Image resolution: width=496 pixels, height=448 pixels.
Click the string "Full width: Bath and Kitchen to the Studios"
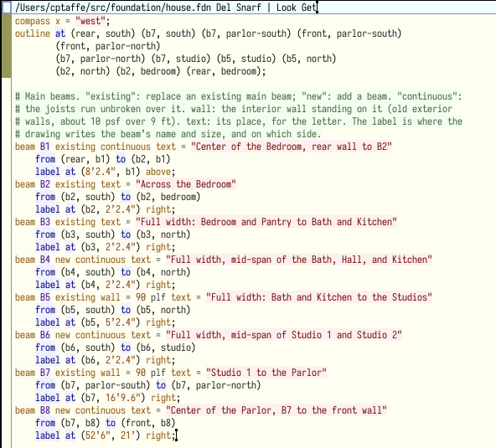pos(319,297)
